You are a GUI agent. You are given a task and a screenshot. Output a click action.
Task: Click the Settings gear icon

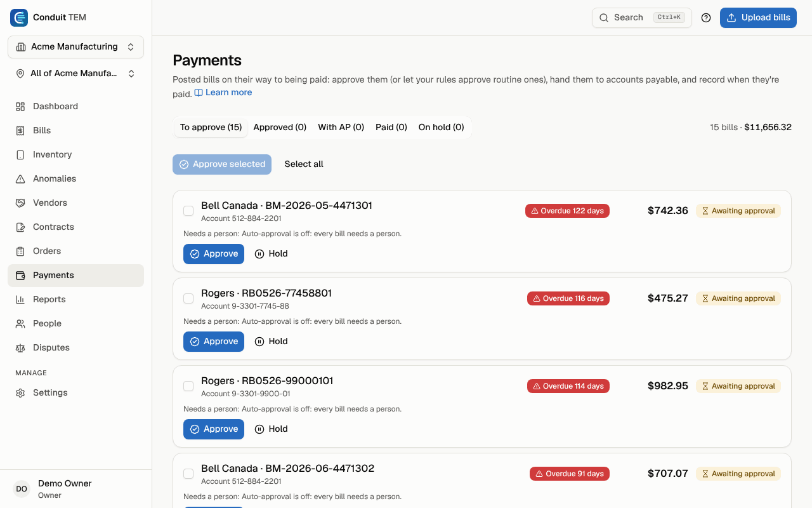[x=20, y=393]
